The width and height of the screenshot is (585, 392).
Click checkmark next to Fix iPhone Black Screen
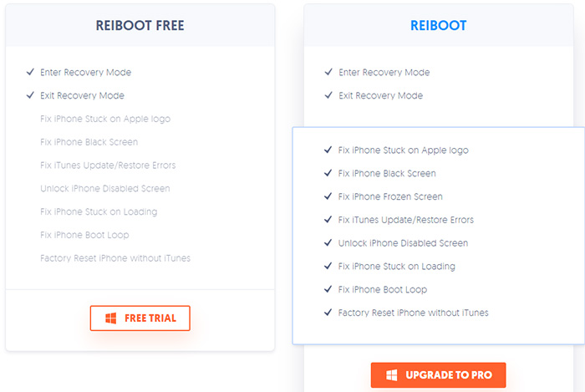pos(328,173)
